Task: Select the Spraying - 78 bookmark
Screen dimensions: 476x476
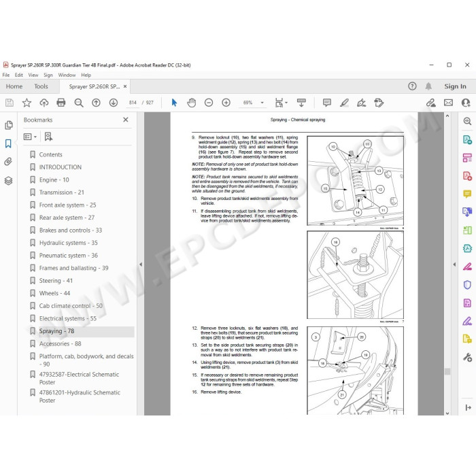Action: [56, 331]
